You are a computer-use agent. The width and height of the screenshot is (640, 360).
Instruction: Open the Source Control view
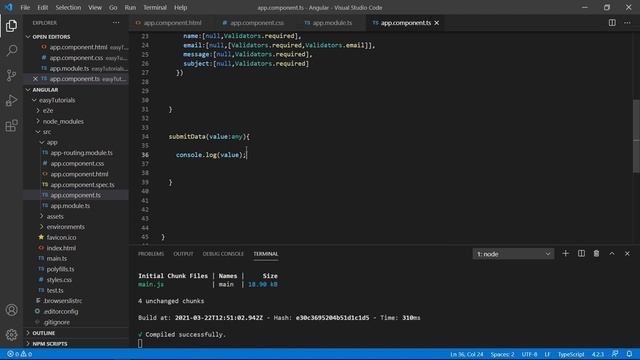point(11,76)
